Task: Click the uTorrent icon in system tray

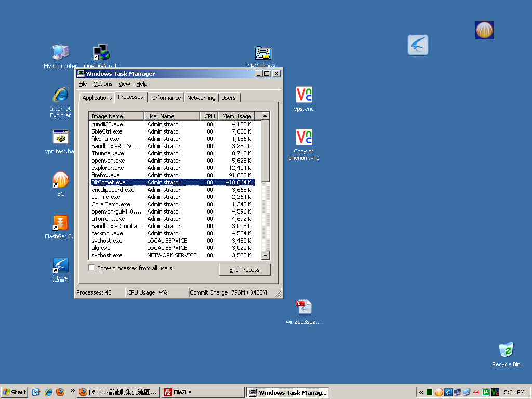Action: [x=485, y=392]
